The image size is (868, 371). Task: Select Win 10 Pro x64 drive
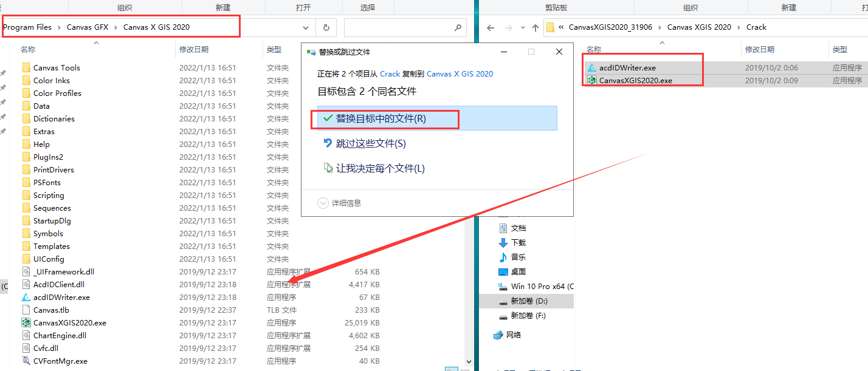[536, 286]
